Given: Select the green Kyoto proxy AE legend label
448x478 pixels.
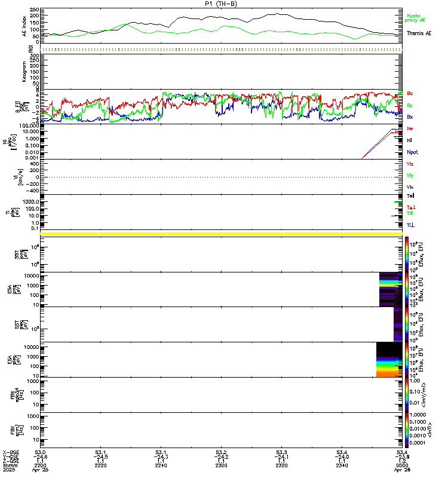Looking at the screenshot, I should (415, 18).
